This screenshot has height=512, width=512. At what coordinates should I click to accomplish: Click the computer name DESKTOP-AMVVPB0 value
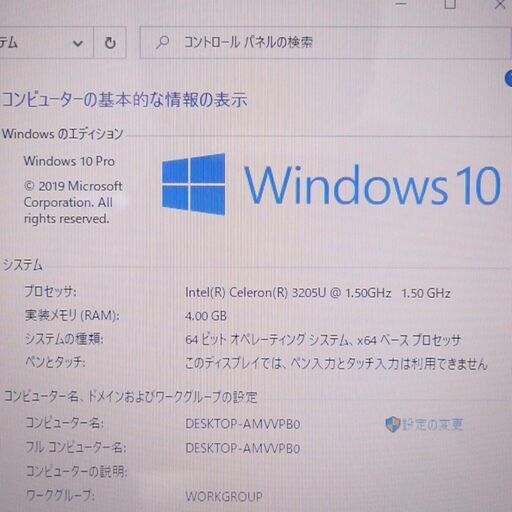[243, 424]
